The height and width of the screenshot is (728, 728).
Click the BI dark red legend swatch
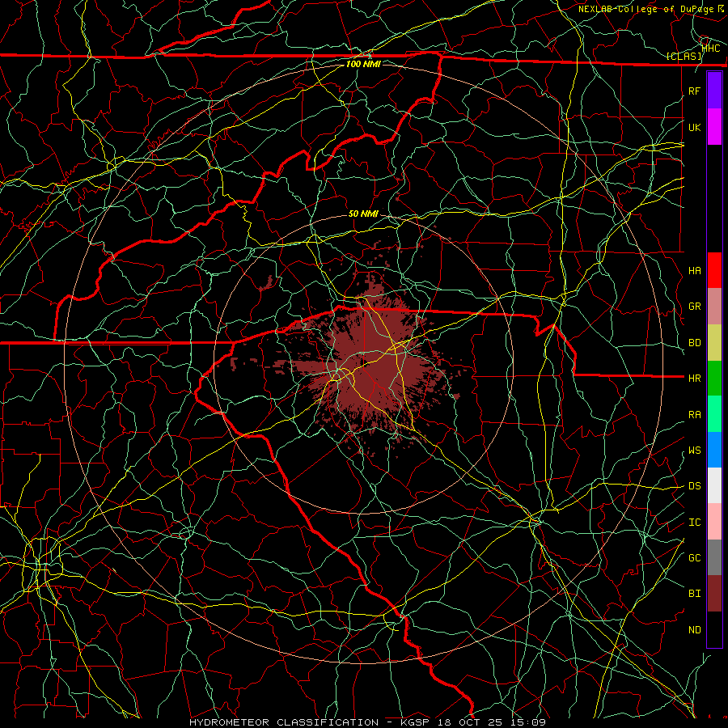click(x=714, y=594)
